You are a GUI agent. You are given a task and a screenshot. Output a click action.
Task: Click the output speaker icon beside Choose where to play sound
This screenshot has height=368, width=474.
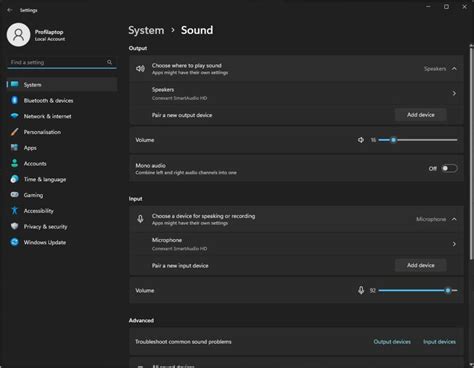(x=140, y=69)
